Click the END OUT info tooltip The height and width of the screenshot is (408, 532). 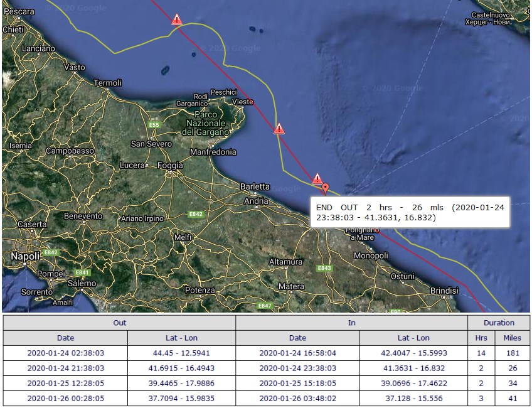pos(410,212)
